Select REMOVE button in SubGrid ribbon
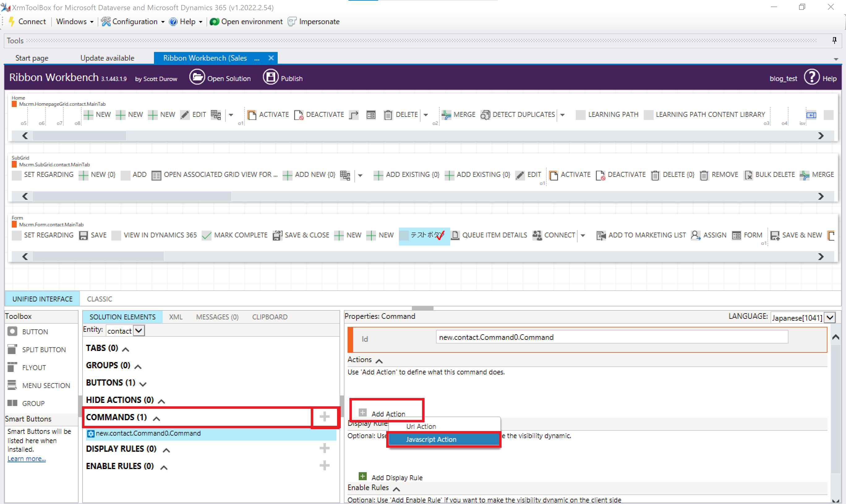This screenshot has width=846, height=504. point(719,175)
